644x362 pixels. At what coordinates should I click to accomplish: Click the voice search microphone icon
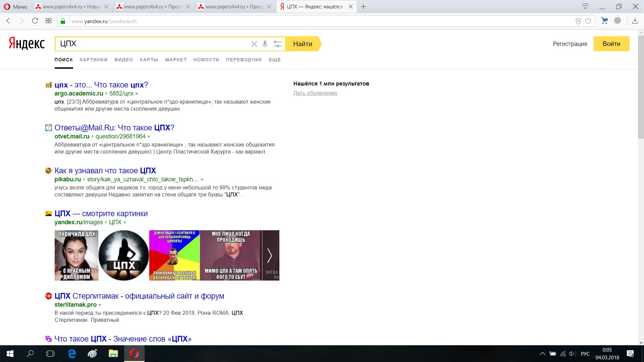(265, 44)
